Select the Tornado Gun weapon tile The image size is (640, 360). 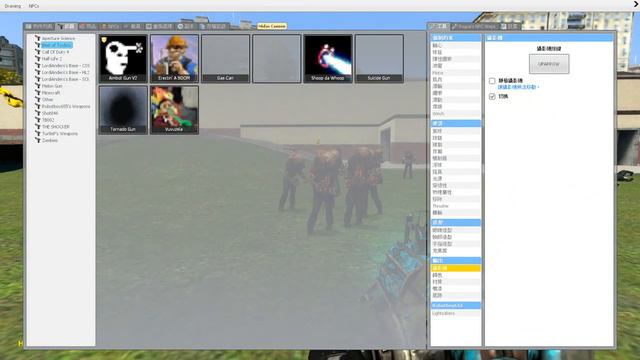click(x=123, y=110)
